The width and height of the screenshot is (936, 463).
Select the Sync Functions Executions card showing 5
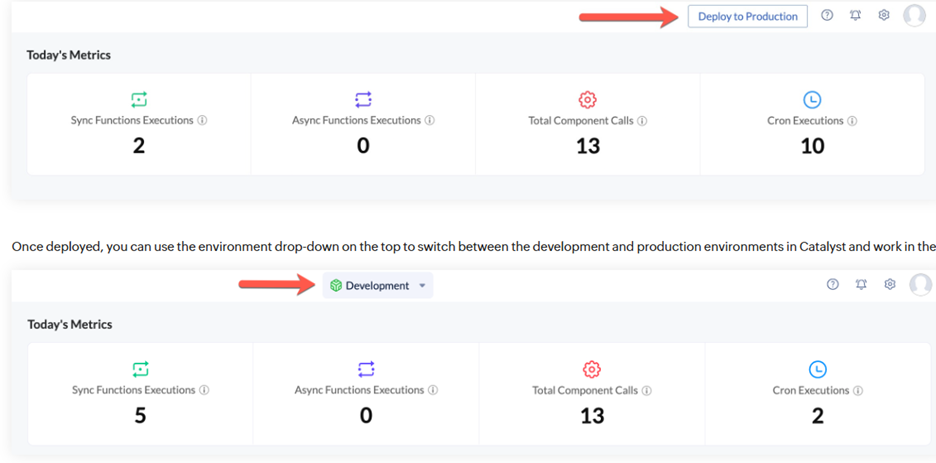click(140, 394)
